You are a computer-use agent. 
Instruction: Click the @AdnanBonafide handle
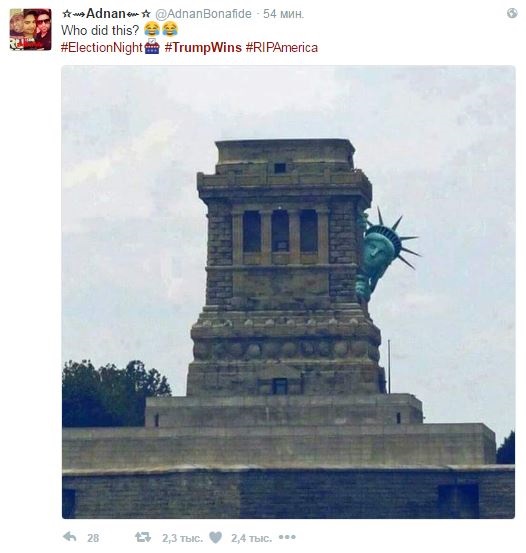tap(204, 14)
